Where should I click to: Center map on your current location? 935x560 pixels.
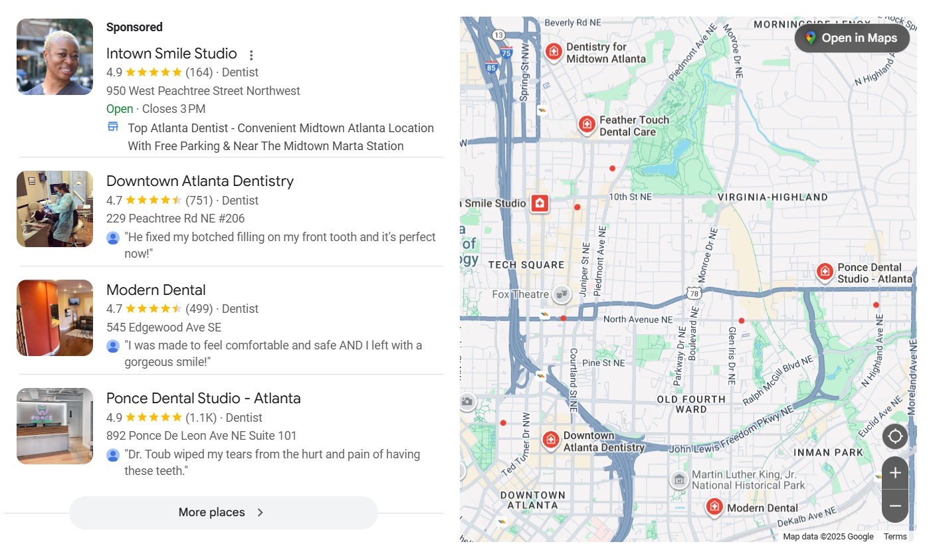click(x=895, y=436)
